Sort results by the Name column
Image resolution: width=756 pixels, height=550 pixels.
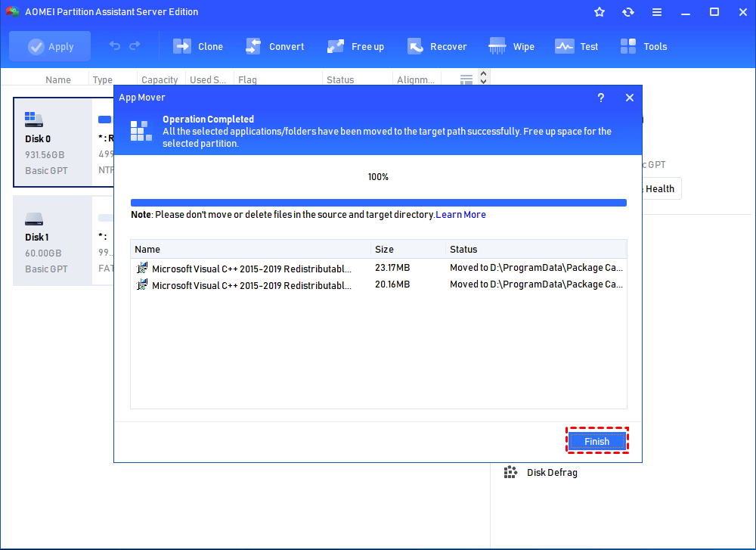(x=250, y=250)
